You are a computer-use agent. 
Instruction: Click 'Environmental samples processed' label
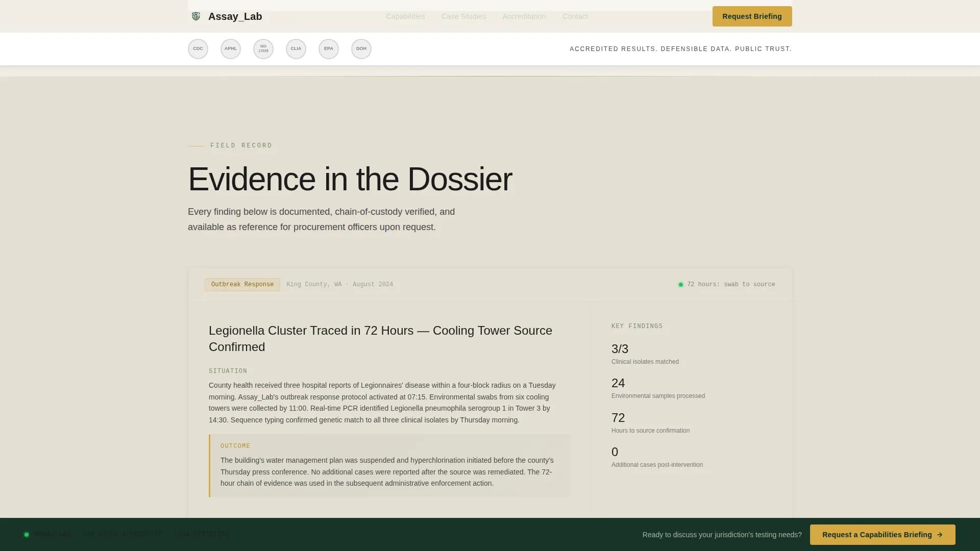(658, 396)
